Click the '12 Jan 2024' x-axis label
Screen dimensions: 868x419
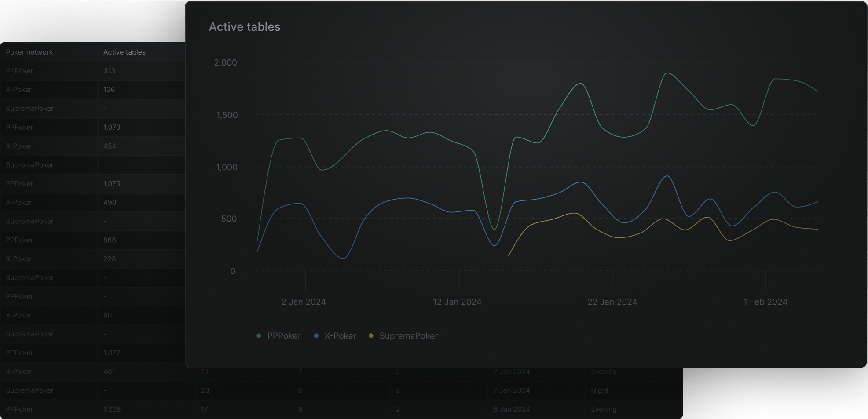pos(457,302)
